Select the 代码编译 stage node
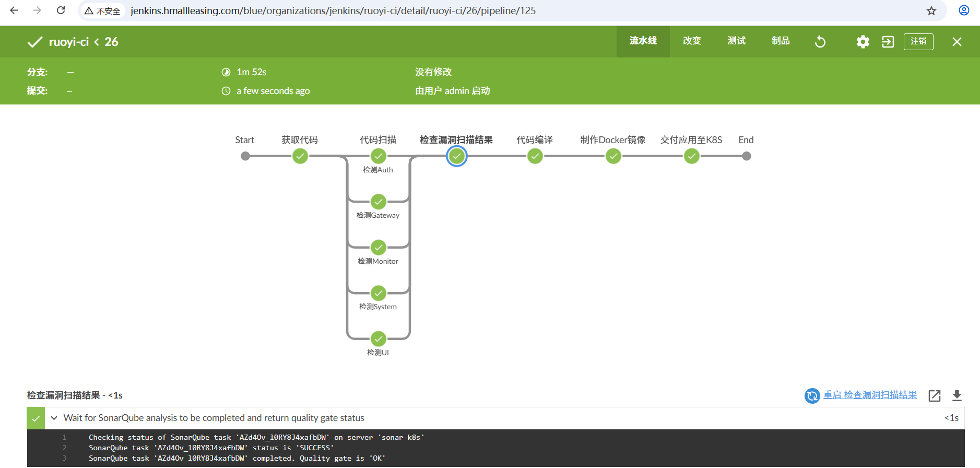The width and height of the screenshot is (980, 468). point(535,156)
